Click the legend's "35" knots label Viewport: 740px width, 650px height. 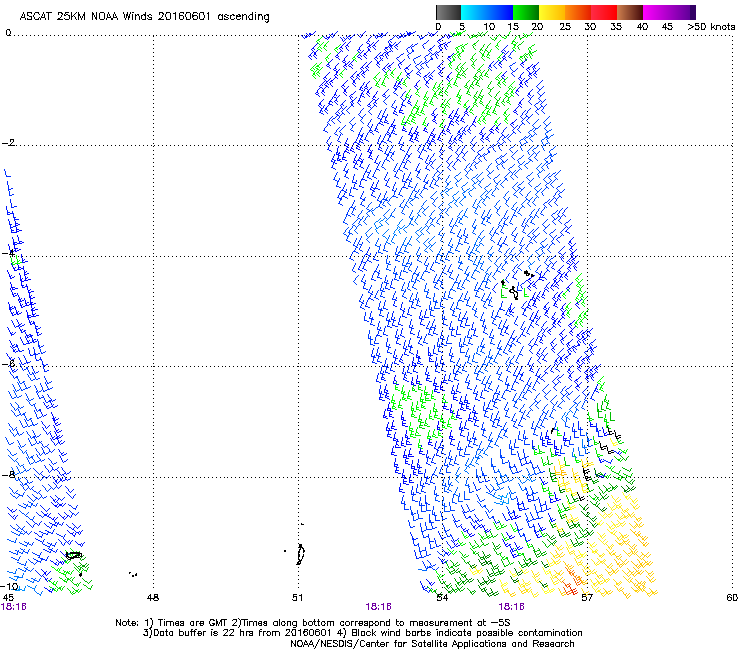[x=616, y=27]
